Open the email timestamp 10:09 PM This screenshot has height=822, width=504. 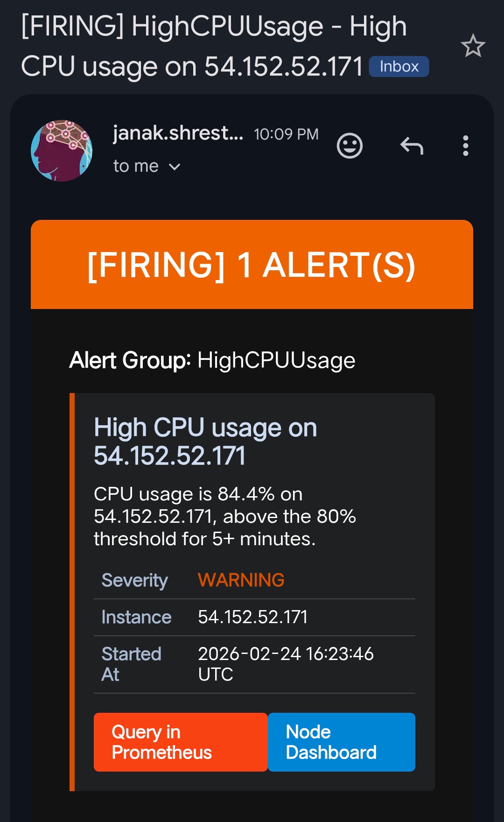(x=286, y=134)
